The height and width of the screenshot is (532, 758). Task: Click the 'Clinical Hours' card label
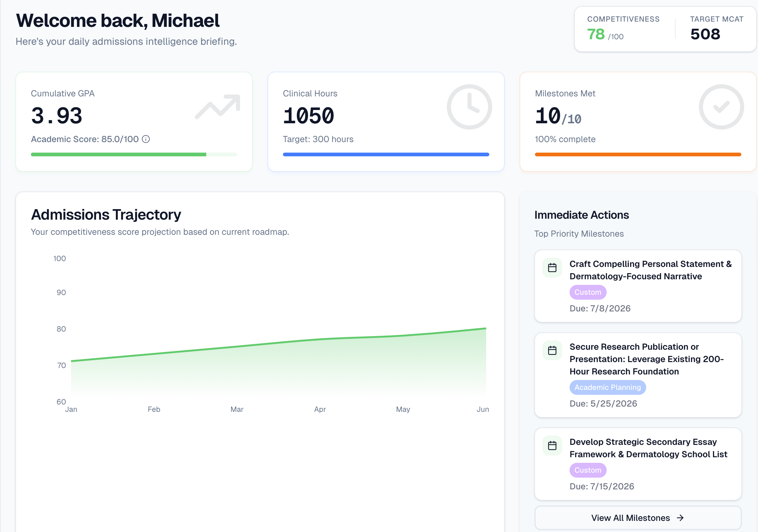pos(310,94)
